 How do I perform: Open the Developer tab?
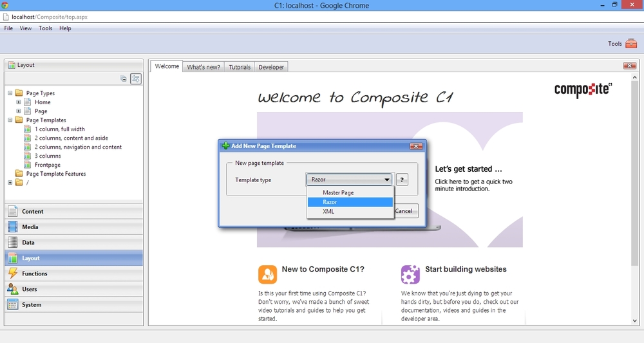(271, 67)
